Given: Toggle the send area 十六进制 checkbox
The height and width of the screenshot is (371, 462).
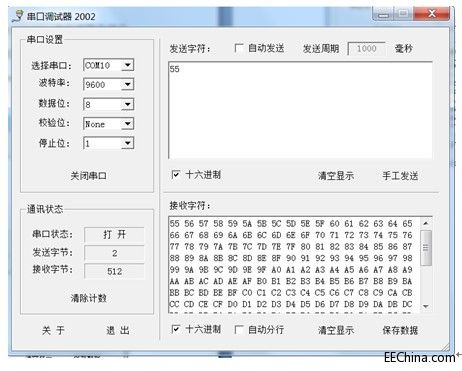Looking at the screenshot, I should point(176,174).
